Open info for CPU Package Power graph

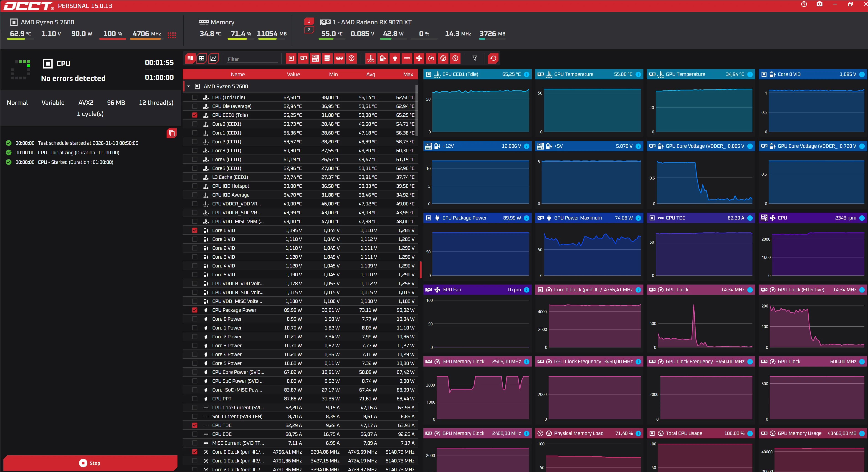pyautogui.click(x=526, y=218)
